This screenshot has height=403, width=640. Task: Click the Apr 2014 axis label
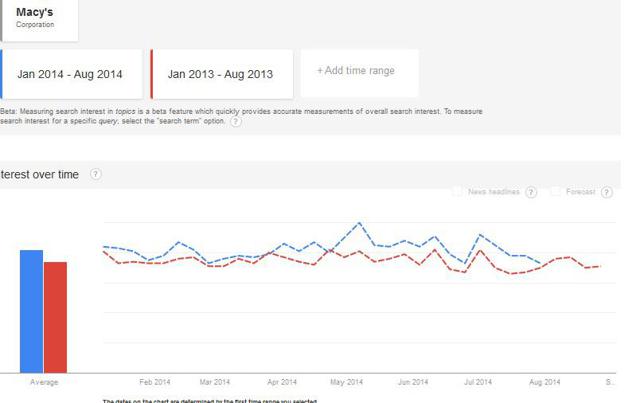[x=282, y=382]
